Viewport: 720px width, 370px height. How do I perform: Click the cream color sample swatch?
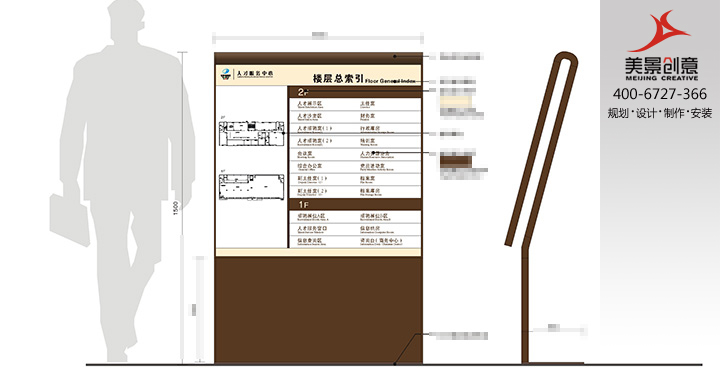[456, 102]
